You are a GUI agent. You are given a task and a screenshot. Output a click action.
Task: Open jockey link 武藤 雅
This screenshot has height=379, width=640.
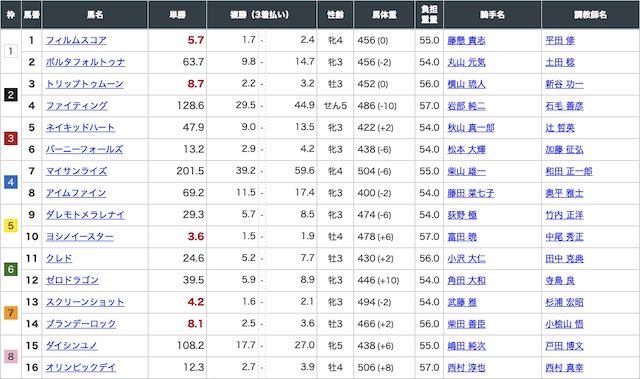coord(462,302)
